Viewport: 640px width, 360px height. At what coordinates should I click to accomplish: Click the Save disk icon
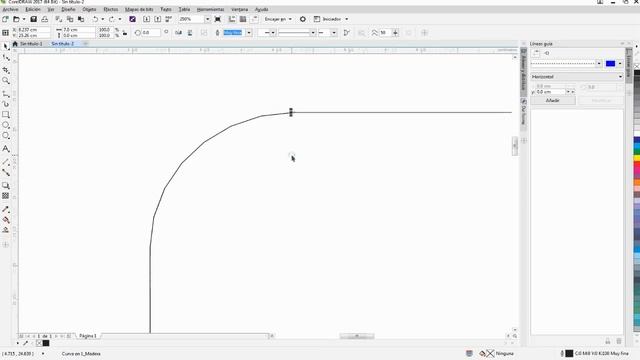pos(33,19)
